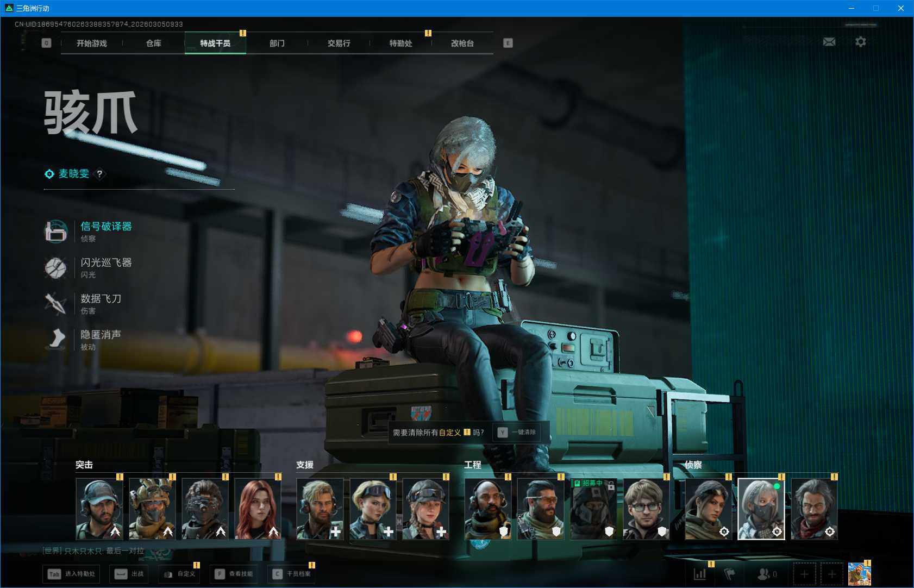This screenshot has width=914, height=588.
Task: Select the 数据飞刀 skill icon
Action: (x=55, y=304)
